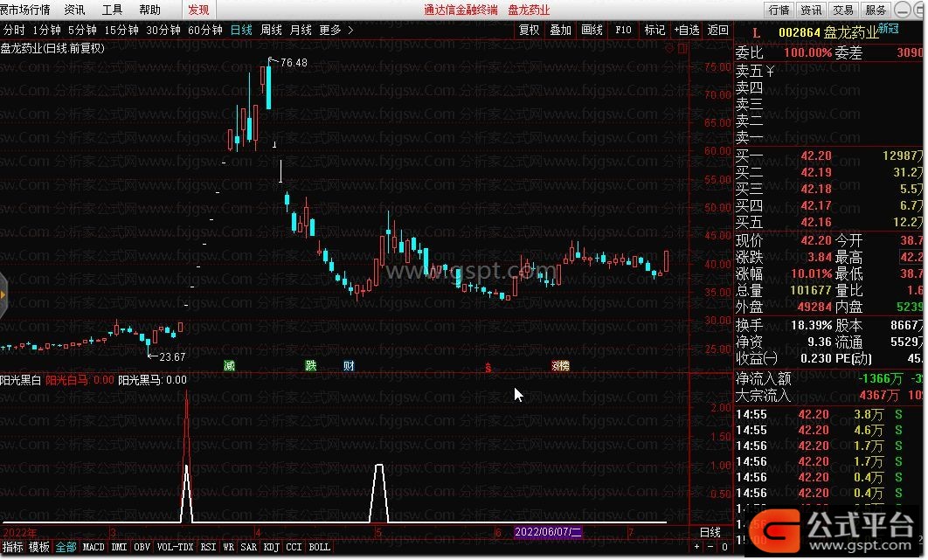Image resolution: width=928 pixels, height=560 pixels.
Task: Select the 1分钟 period tab
Action: pyautogui.click(x=47, y=30)
